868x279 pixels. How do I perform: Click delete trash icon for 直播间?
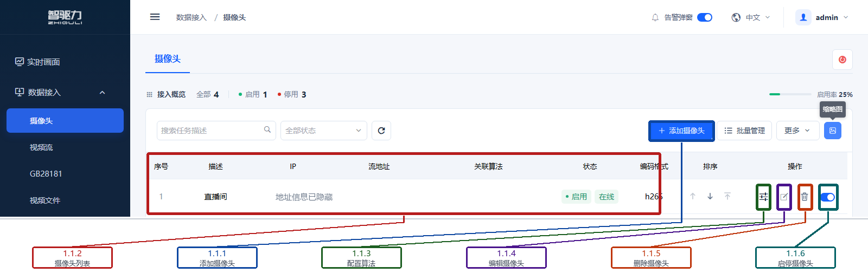point(805,197)
